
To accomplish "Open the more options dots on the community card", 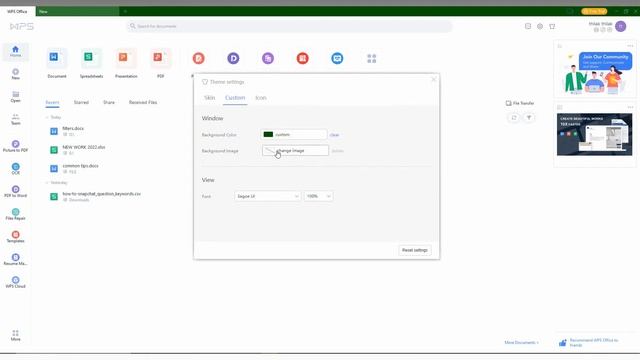I will coord(630,46).
